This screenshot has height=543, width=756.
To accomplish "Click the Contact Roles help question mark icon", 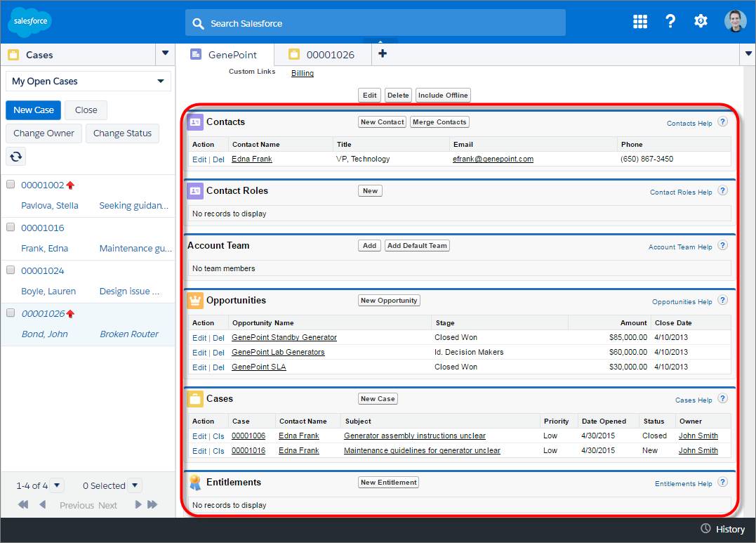I will coord(722,190).
